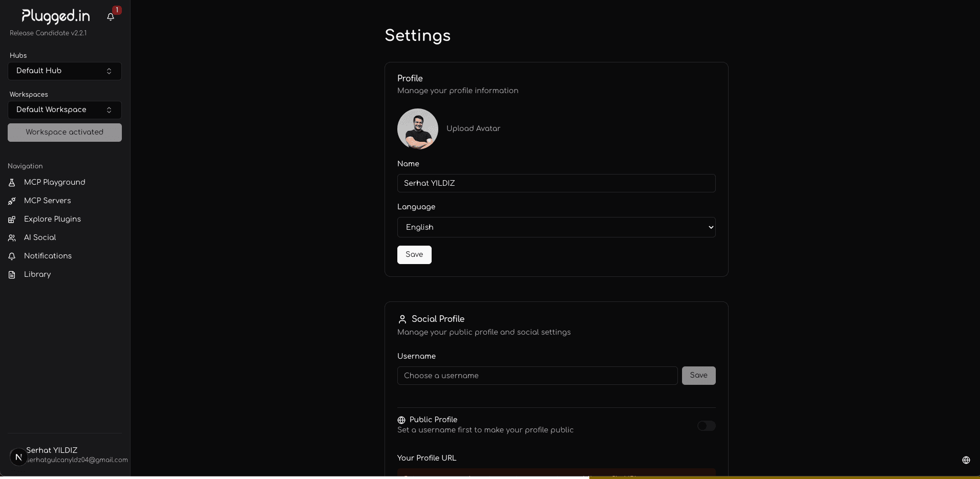Image resolution: width=980 pixels, height=479 pixels.
Task: Click Serhat YILDIZ account name in sidebar
Action: [52, 450]
